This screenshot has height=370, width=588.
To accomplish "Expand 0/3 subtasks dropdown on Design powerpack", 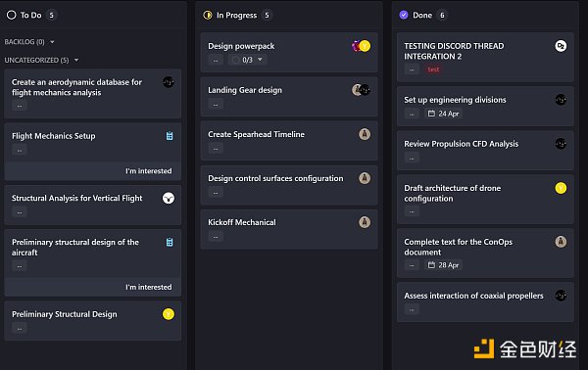I will (x=260, y=60).
